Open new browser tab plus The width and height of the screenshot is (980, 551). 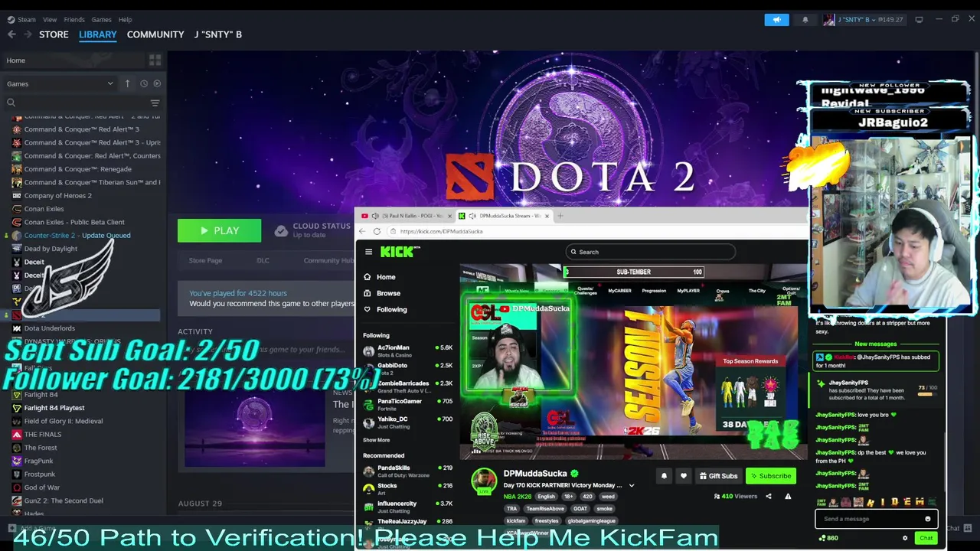point(560,216)
